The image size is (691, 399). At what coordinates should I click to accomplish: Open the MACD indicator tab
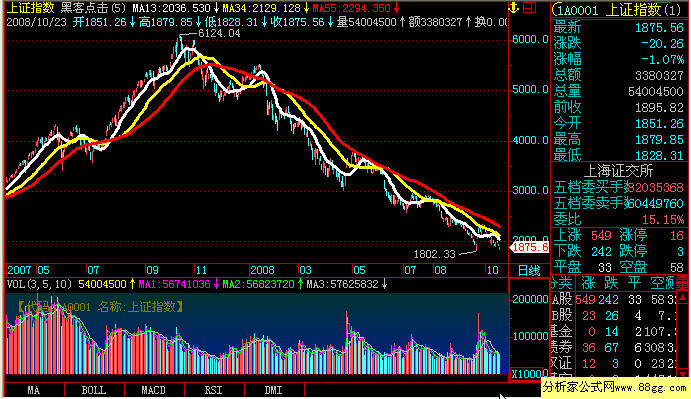pos(154,390)
